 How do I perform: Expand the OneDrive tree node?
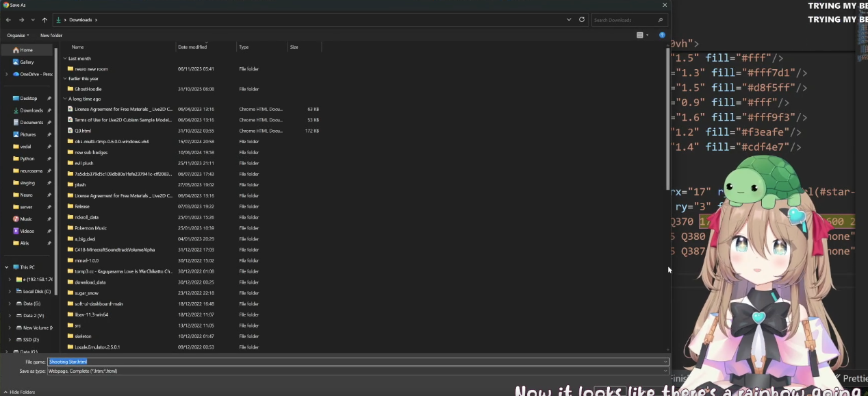point(7,74)
